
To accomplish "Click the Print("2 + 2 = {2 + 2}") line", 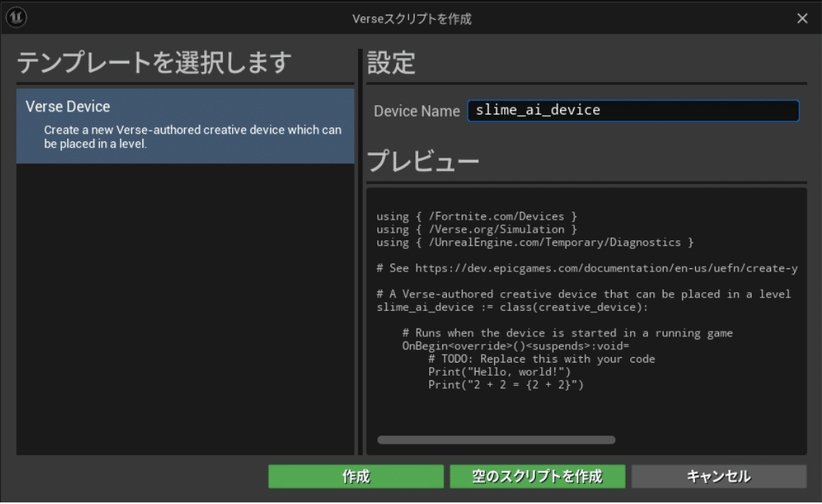I will coord(506,385).
